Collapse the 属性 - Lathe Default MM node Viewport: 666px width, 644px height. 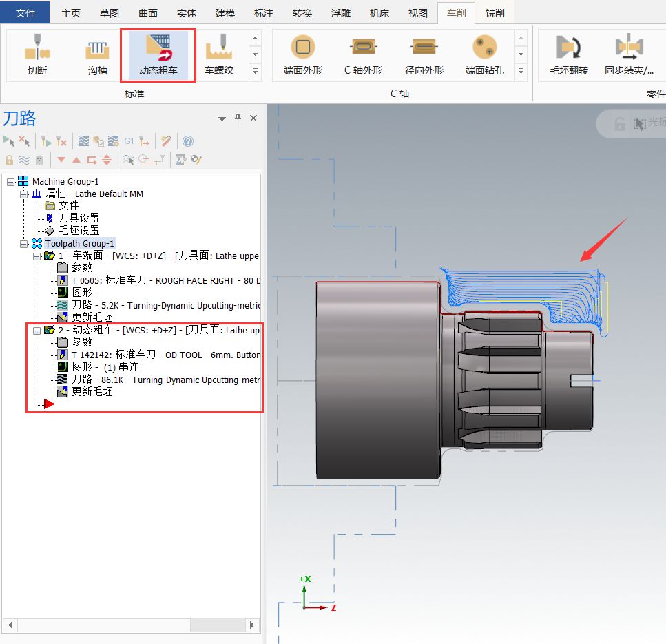click(x=24, y=194)
